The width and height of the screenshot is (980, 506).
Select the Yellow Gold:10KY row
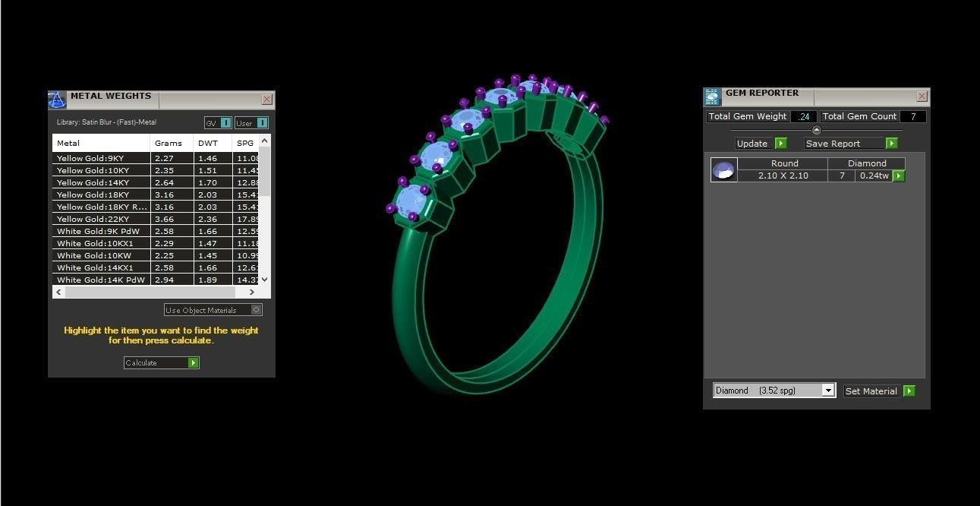tap(156, 171)
